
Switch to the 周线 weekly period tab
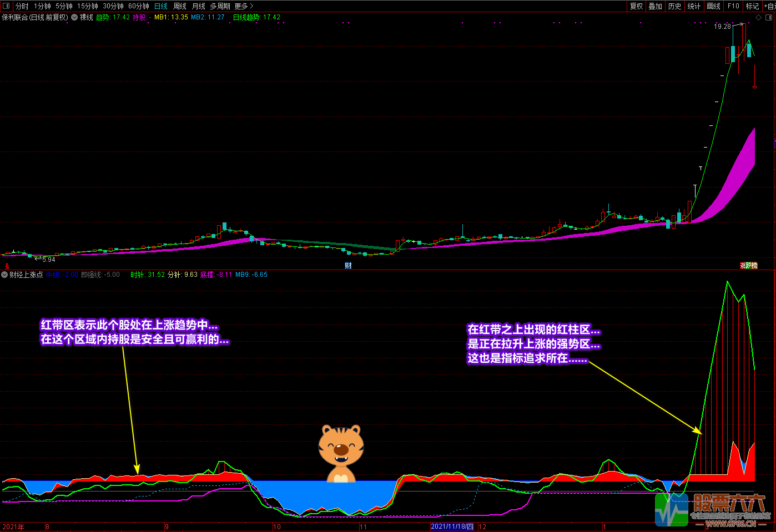point(180,6)
